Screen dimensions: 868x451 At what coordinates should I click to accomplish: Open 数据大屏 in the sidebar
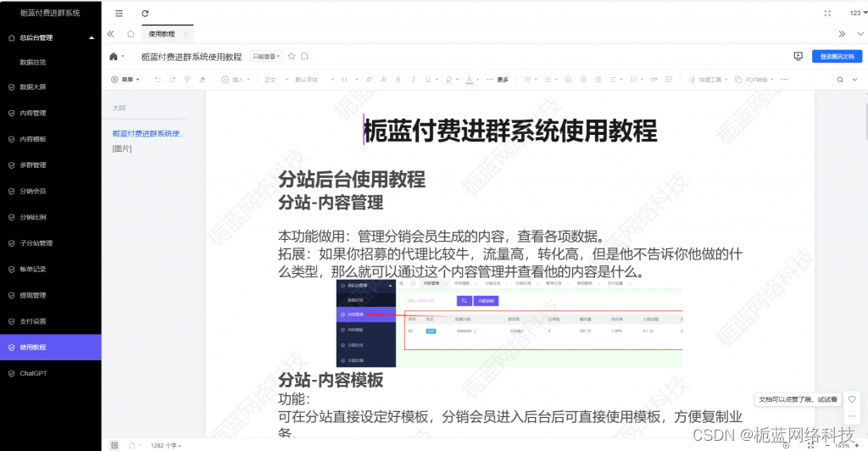[50, 86]
